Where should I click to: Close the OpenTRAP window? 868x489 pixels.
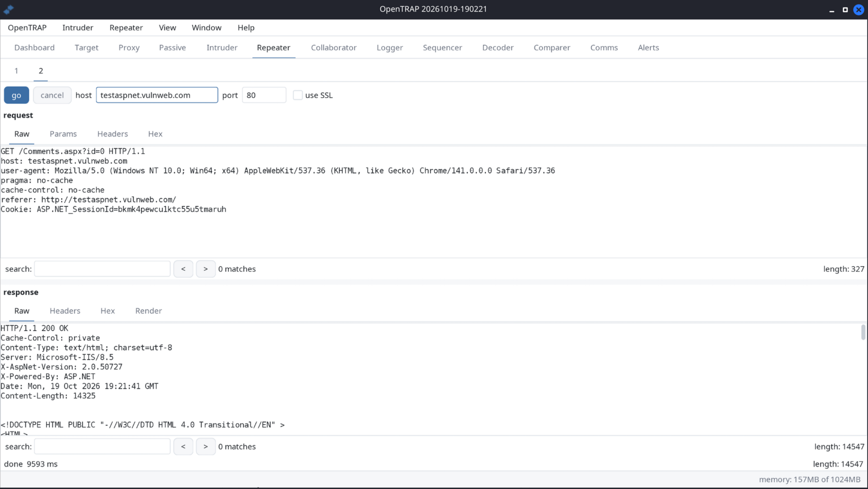[858, 10]
